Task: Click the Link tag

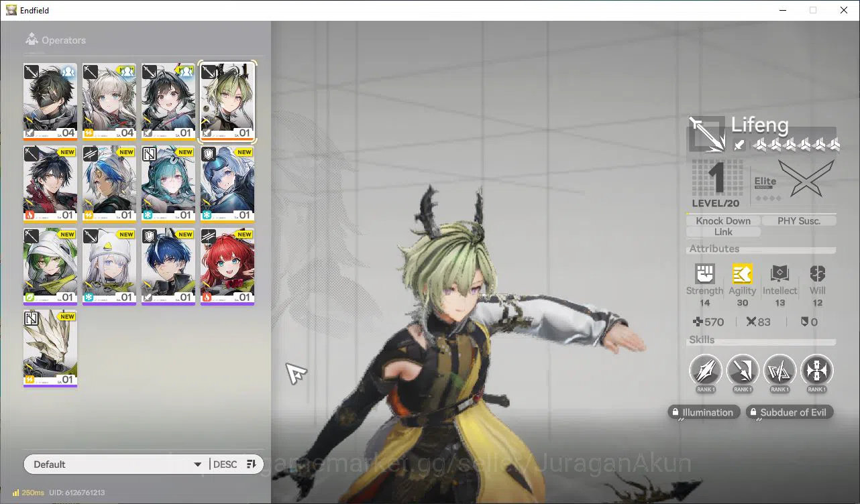Action: point(723,232)
